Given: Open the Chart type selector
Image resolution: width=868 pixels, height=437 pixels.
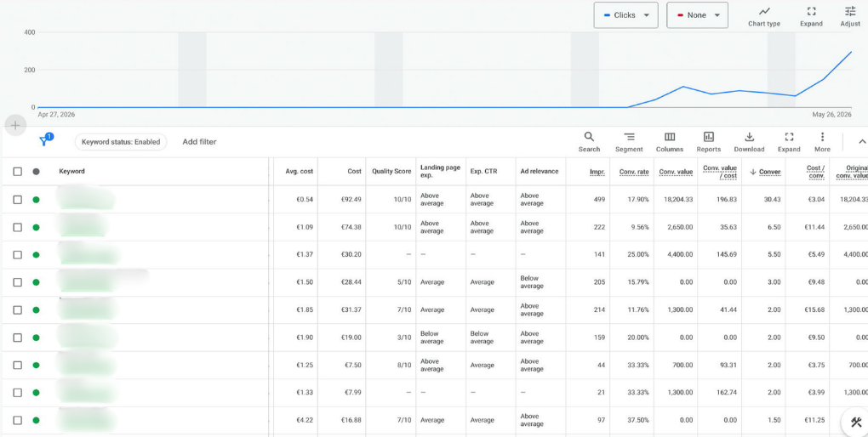Looking at the screenshot, I should [764, 16].
